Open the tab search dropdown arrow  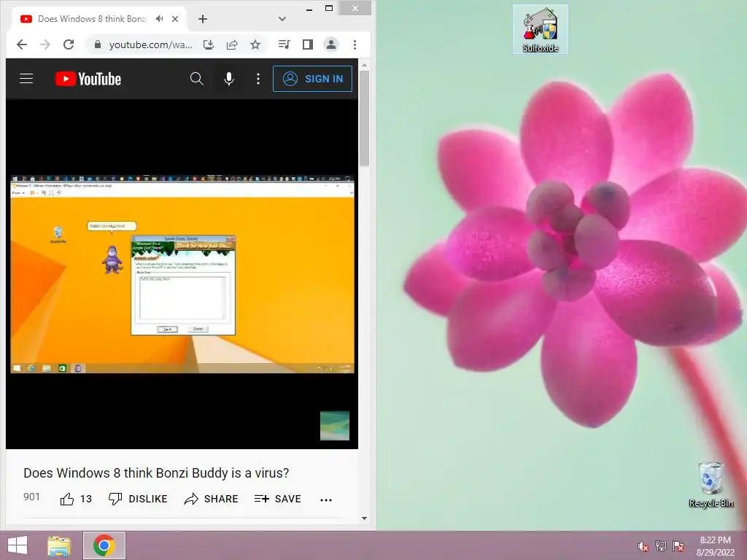pyautogui.click(x=282, y=19)
